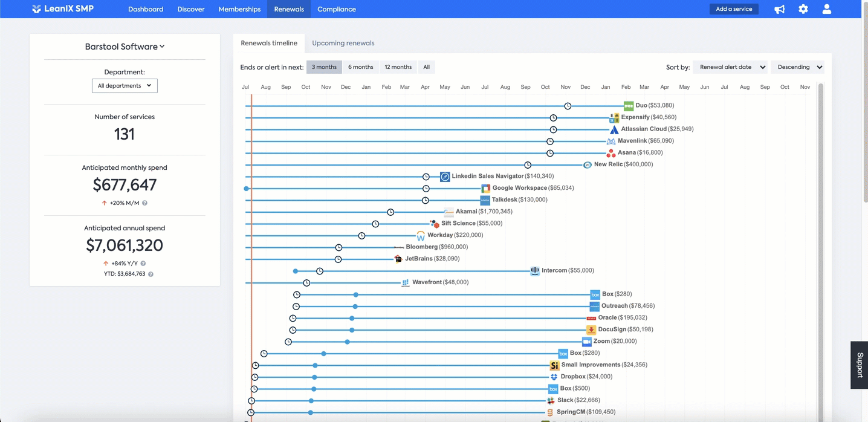The width and height of the screenshot is (868, 422).
Task: Select the All time range filter
Action: [x=427, y=67]
